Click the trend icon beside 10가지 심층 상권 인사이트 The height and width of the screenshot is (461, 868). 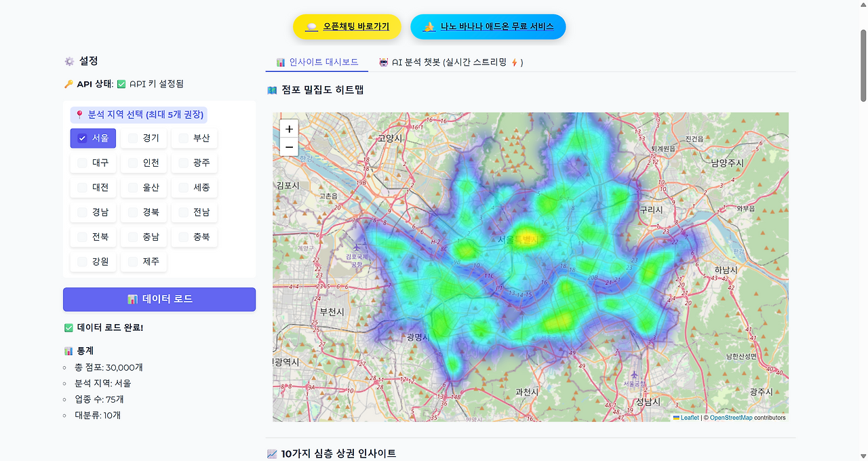272,454
